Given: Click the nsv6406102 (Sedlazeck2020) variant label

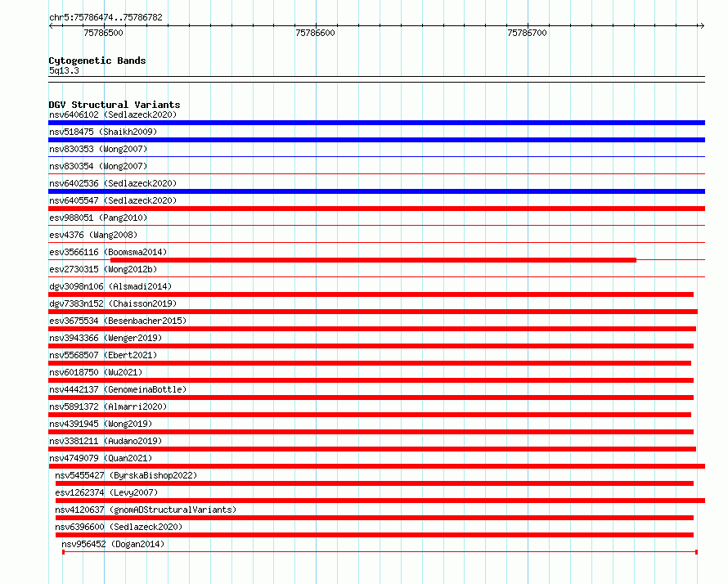Looking at the screenshot, I should pyautogui.click(x=113, y=115).
